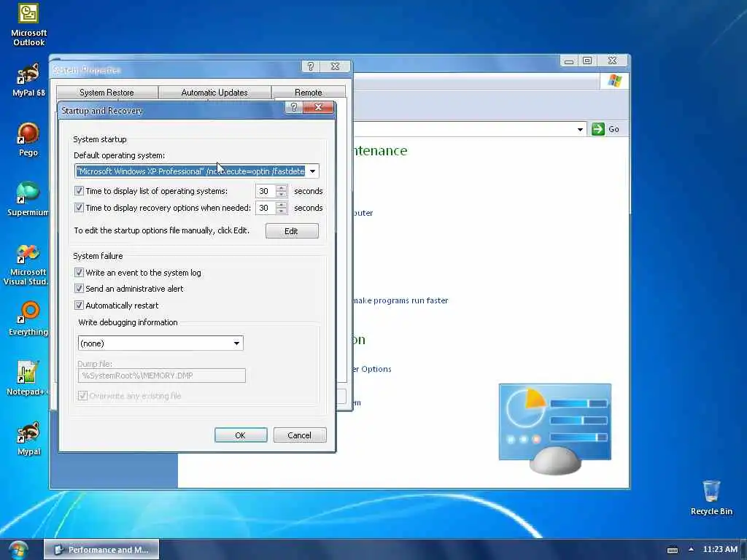Switch to the Automatic Updates tab

[214, 92]
